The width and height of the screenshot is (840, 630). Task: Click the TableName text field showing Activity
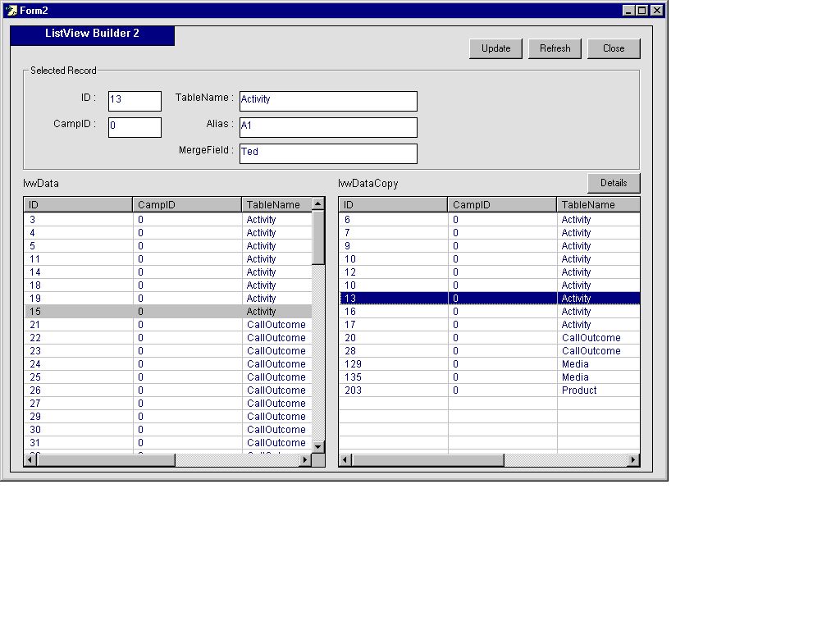328,101
